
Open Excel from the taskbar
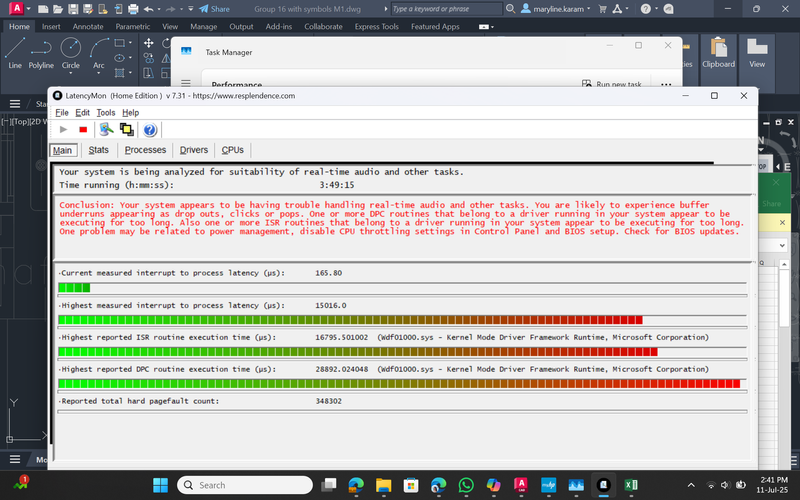pos(632,485)
